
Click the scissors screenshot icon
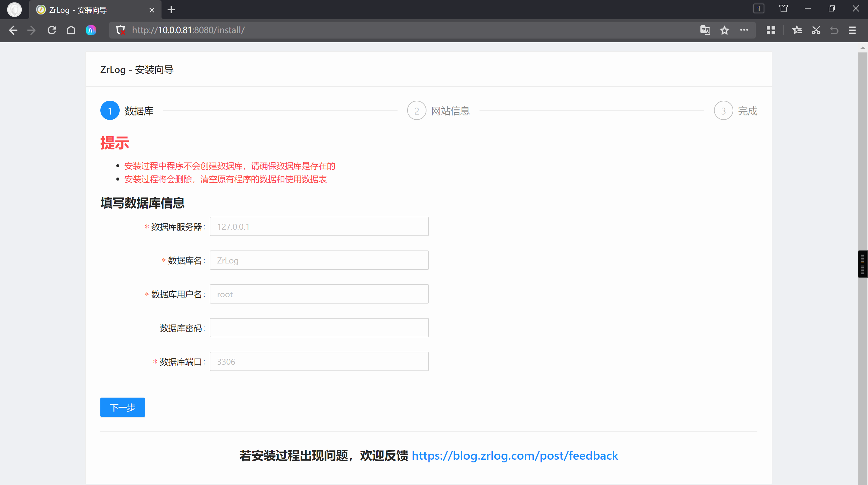click(x=816, y=30)
